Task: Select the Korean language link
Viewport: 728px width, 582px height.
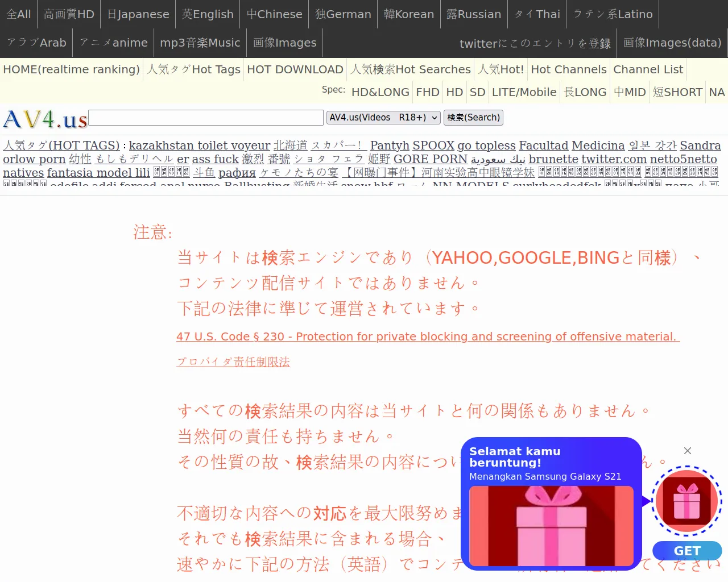Action: (x=408, y=14)
